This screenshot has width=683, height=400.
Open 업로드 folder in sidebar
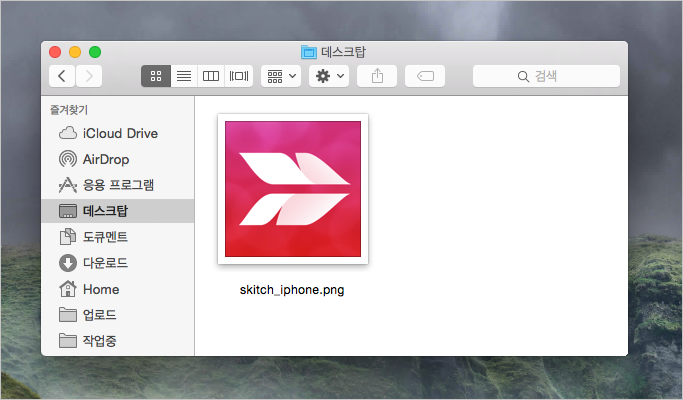click(118, 315)
